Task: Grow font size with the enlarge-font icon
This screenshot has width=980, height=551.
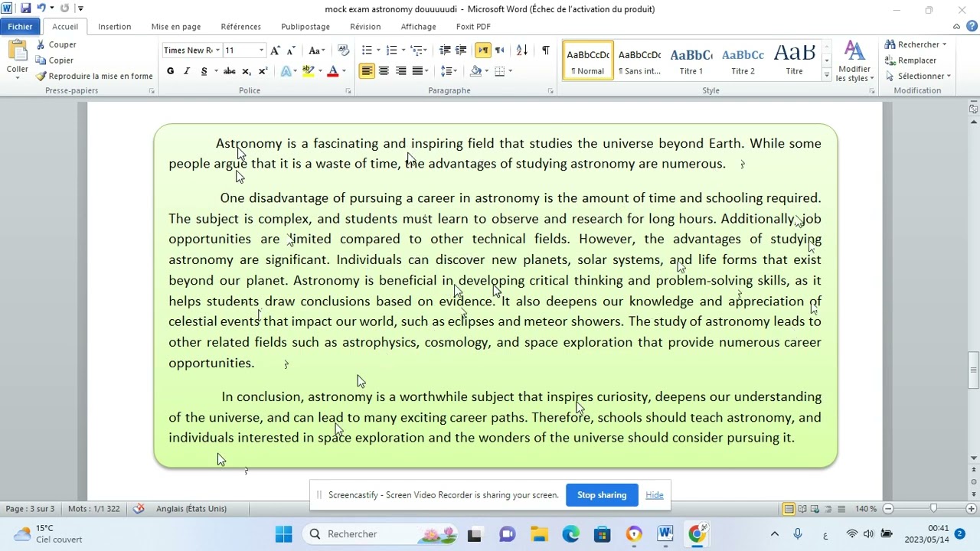Action: tap(276, 51)
